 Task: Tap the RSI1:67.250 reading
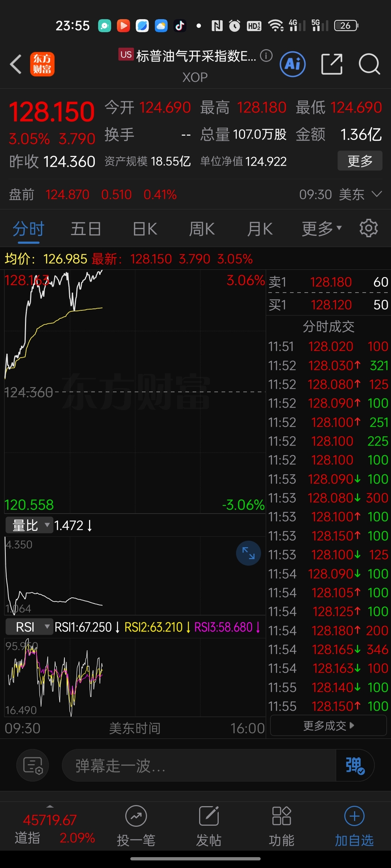[x=87, y=627]
